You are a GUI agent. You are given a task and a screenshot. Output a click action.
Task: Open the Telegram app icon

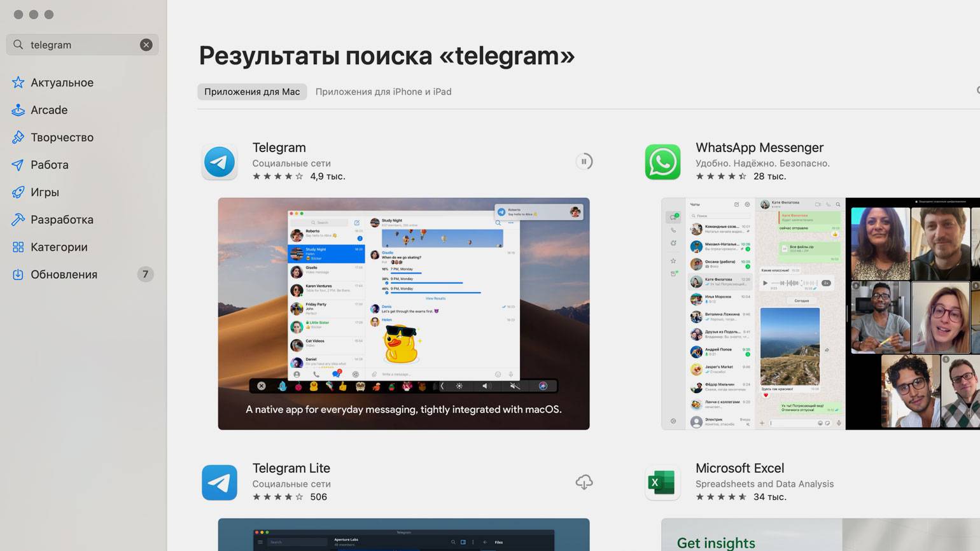tap(220, 162)
